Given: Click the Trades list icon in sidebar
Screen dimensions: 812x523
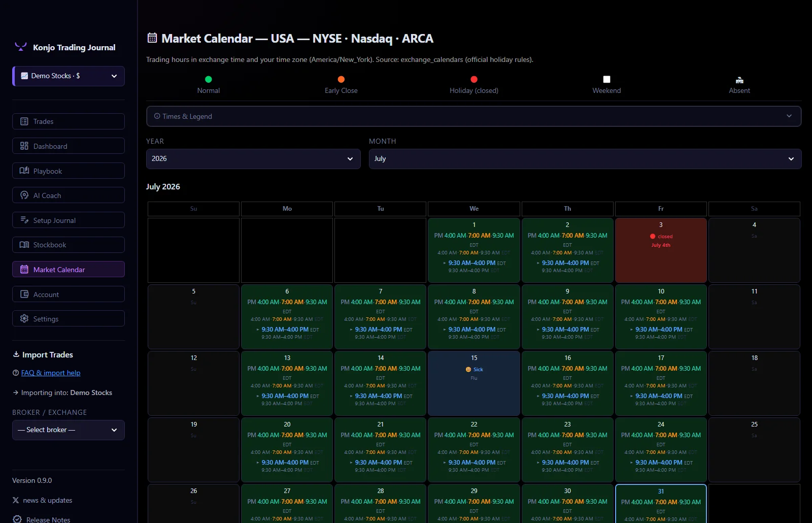Looking at the screenshot, I should pyautogui.click(x=24, y=121).
